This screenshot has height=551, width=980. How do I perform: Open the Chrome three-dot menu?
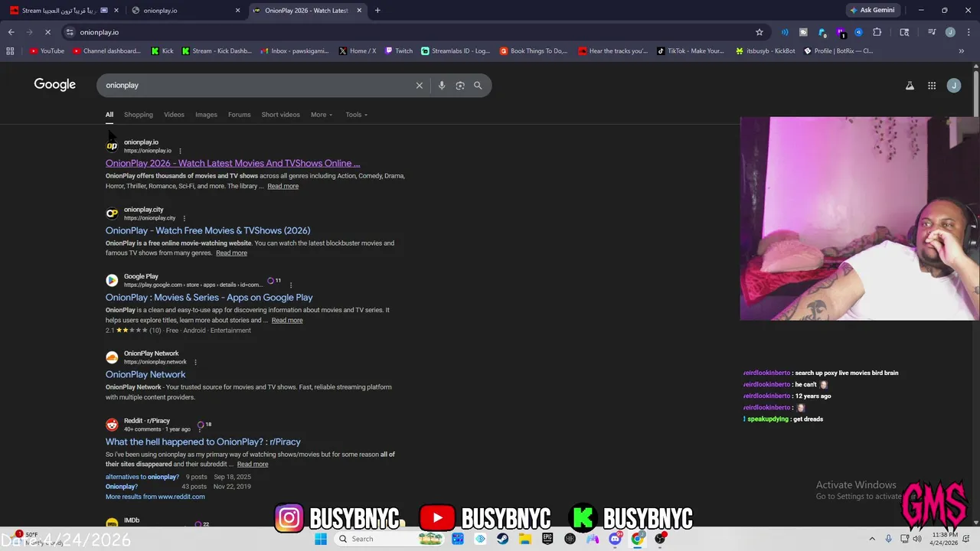(x=969, y=32)
